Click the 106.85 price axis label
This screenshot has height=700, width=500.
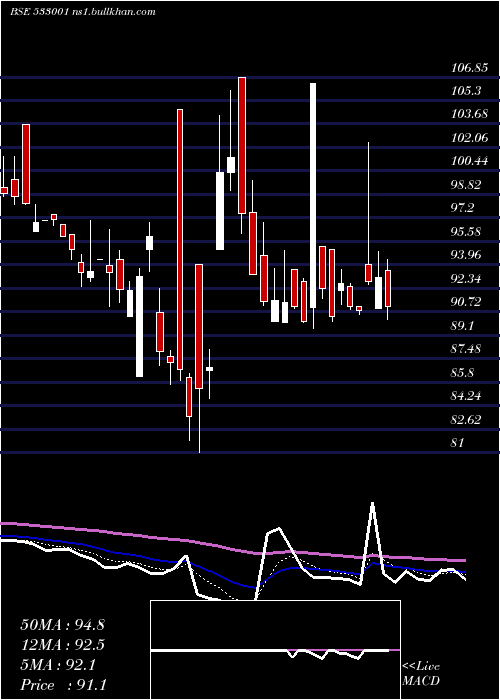coord(469,68)
